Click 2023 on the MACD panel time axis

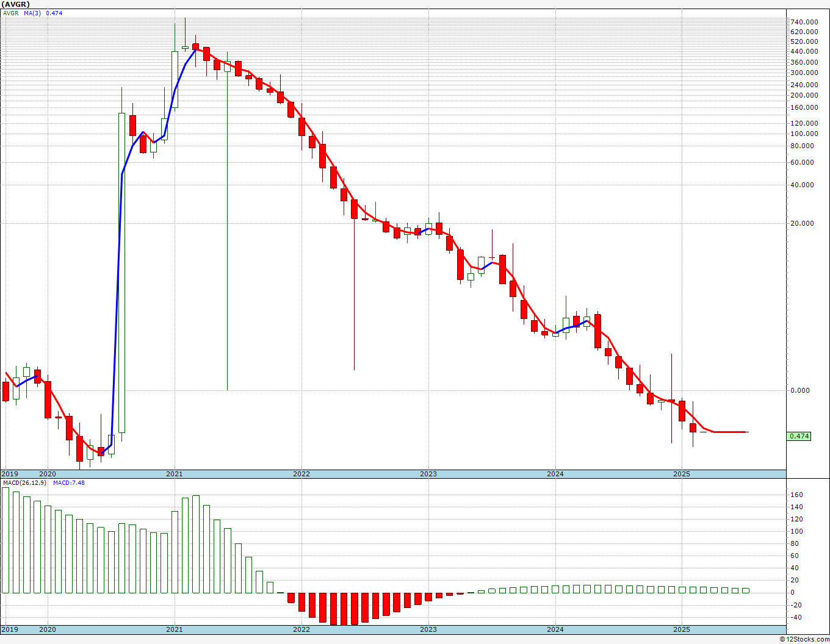428,630
